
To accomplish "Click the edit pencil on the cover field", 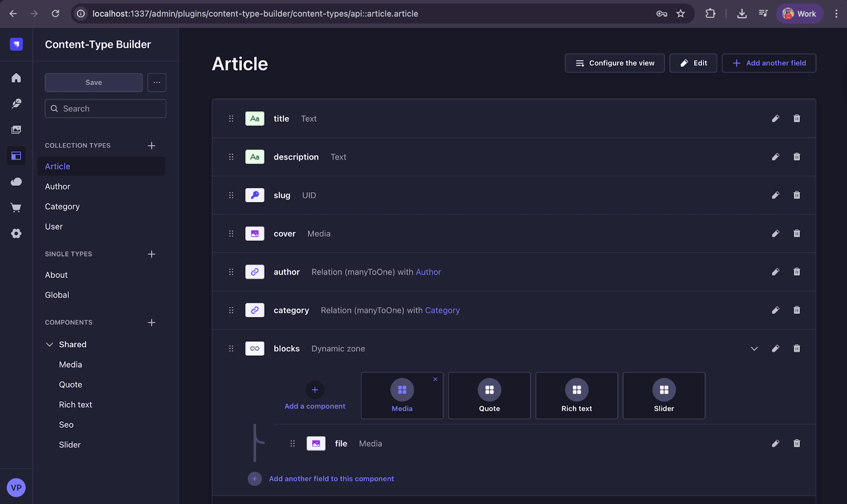I will (776, 233).
